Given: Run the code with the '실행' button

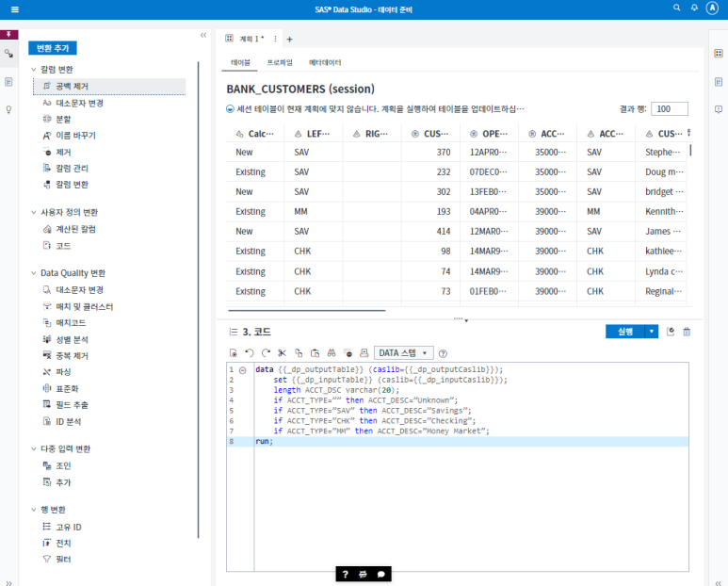Looking at the screenshot, I should (x=625, y=332).
